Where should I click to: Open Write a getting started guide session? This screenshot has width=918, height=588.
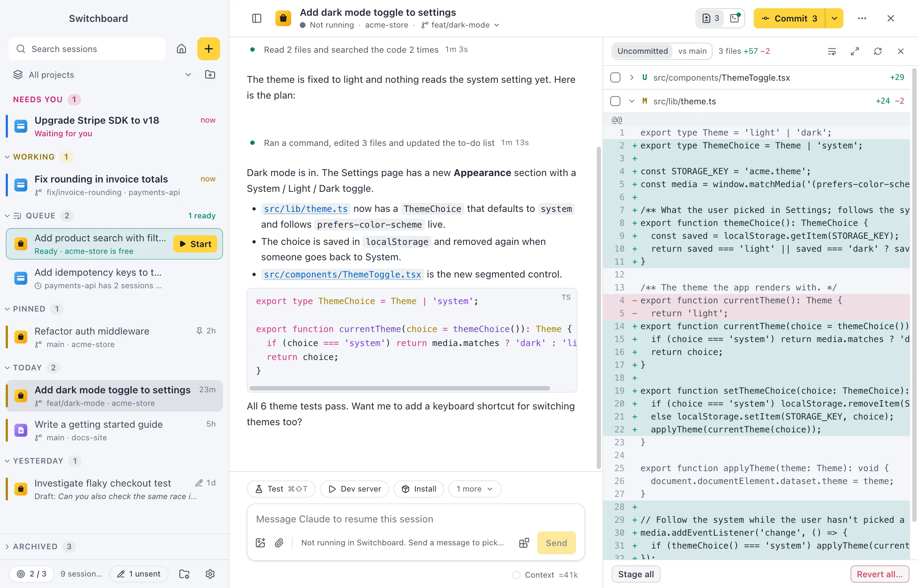pyautogui.click(x=114, y=430)
